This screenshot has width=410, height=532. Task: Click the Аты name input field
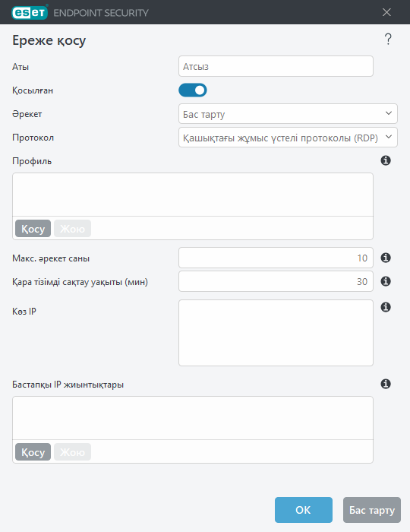click(276, 66)
